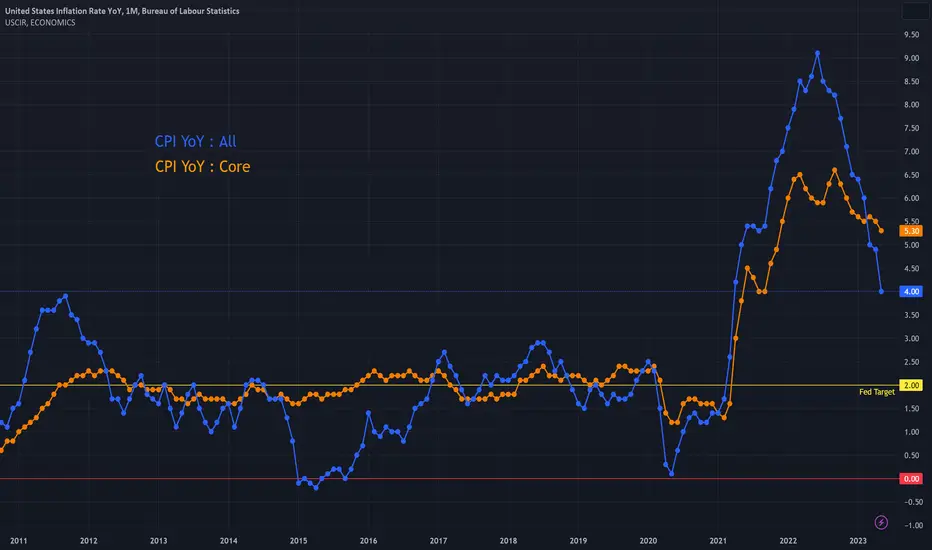Click the chart title about US Inflation Rate
The width and height of the screenshot is (932, 550).
(122, 11)
